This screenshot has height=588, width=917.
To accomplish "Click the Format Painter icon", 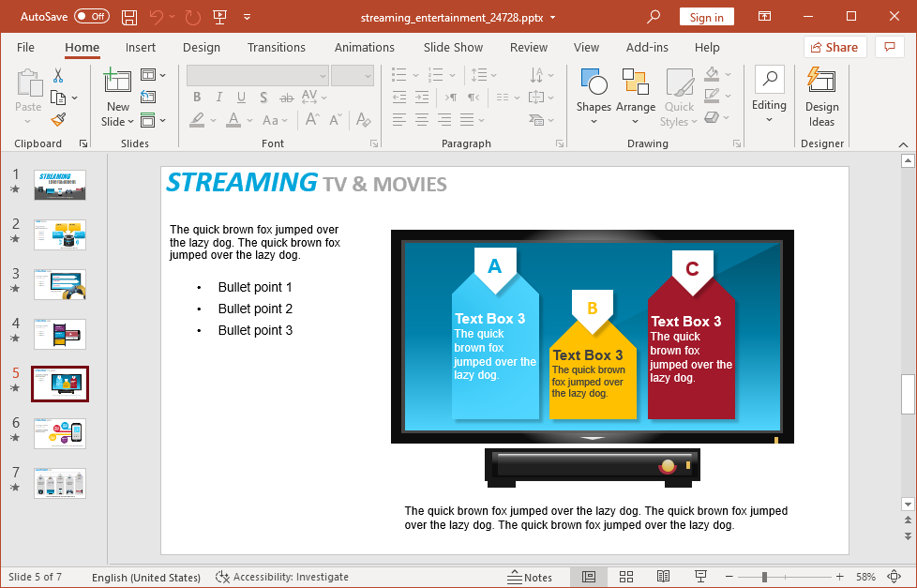I will click(58, 120).
